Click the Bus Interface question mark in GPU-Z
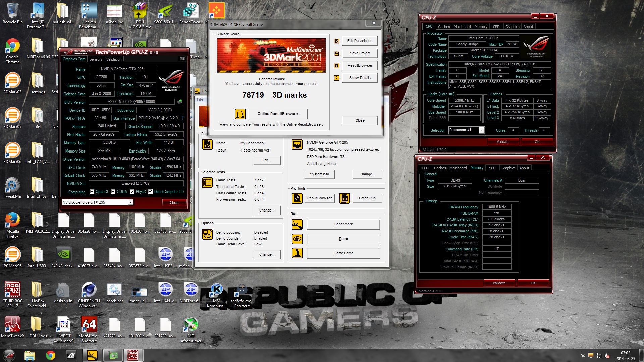The width and height of the screenshot is (644, 362). (x=182, y=118)
